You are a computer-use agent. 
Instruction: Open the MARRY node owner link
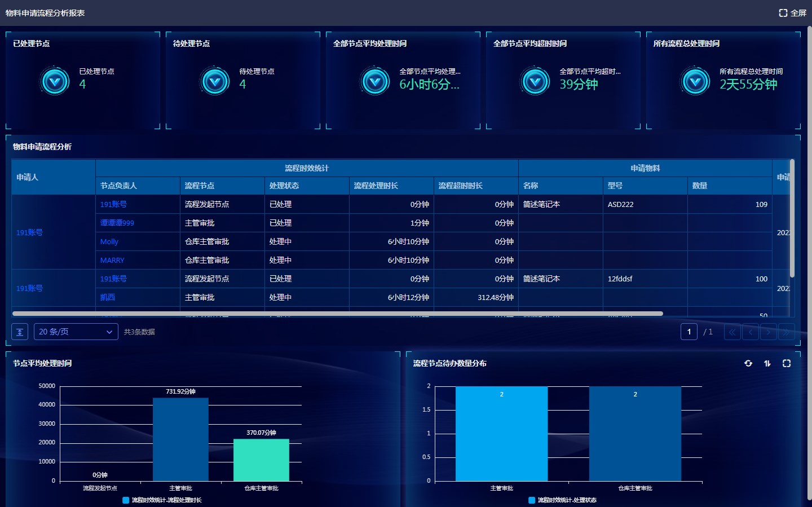tap(112, 260)
